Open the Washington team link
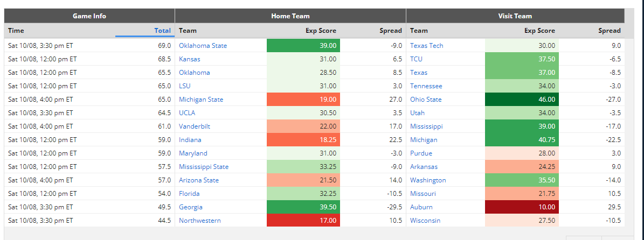Viewport: 644px width, 240px height. point(428,180)
